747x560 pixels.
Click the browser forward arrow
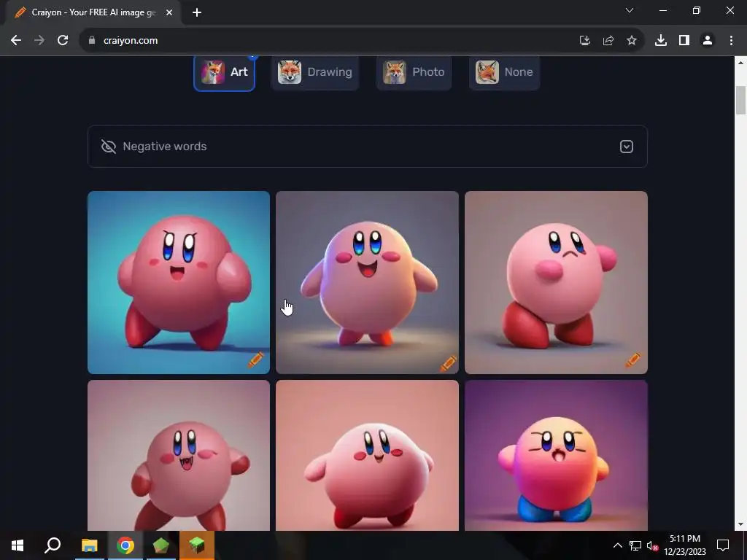pyautogui.click(x=39, y=41)
